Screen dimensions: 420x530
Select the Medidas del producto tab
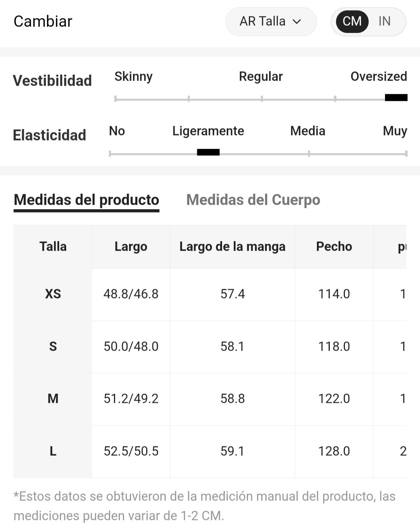point(86,200)
